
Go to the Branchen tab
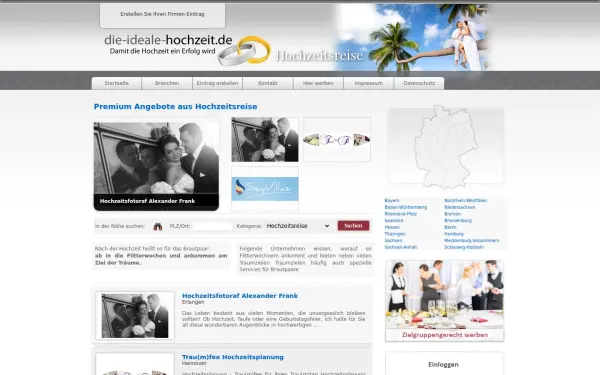[x=167, y=83]
